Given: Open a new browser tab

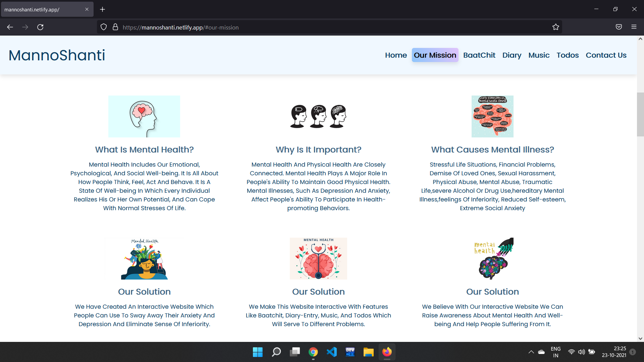Looking at the screenshot, I should tap(103, 9).
